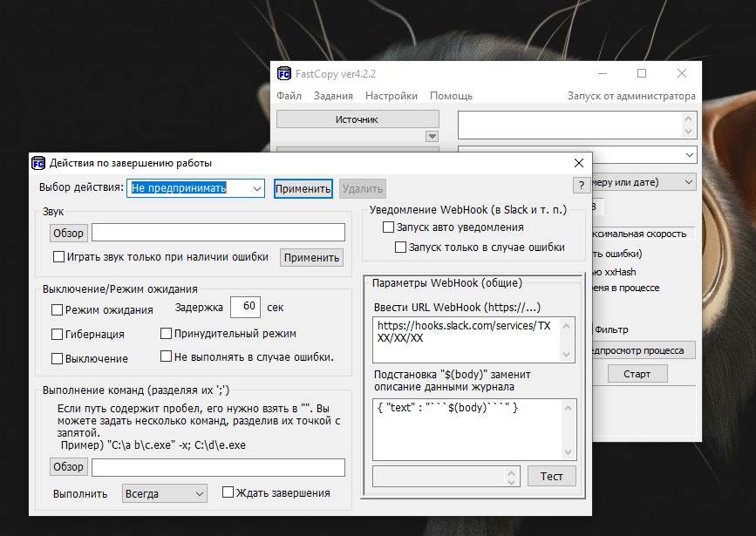Viewport: 756px width, 536px height.
Task: Open the Файл menu in FastCopy
Action: tap(289, 96)
